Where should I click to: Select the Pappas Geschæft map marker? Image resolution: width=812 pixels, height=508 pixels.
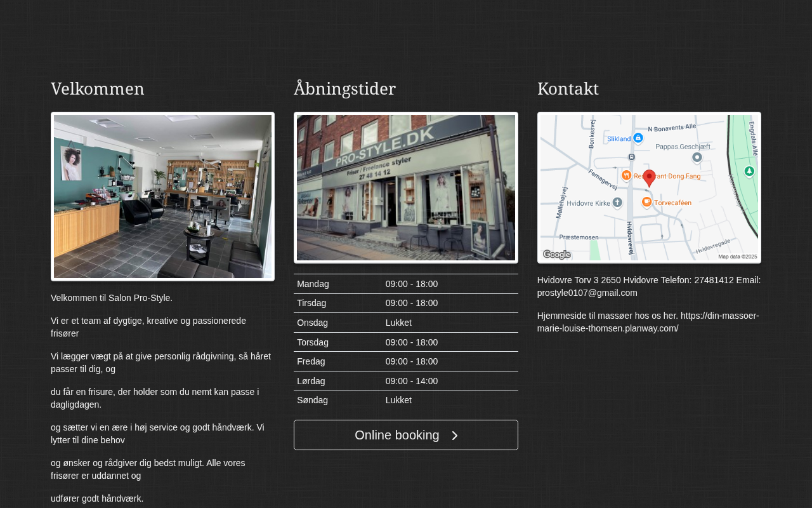pos(697,157)
